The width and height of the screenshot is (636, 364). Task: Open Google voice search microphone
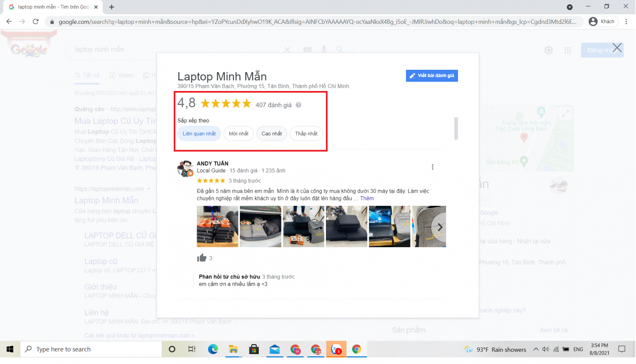tap(324, 49)
